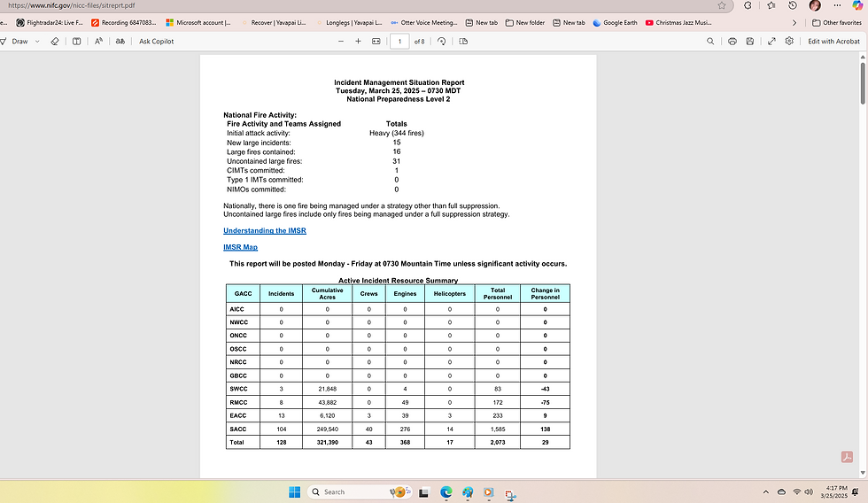Open the Favorites hub icon
The width and height of the screenshot is (868, 503).
pos(771,5)
